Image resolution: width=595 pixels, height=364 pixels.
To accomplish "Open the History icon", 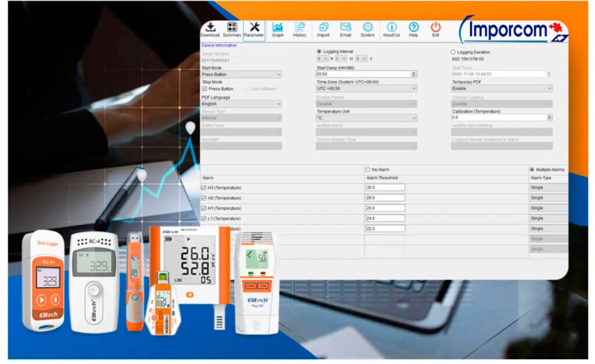I will point(299,30).
